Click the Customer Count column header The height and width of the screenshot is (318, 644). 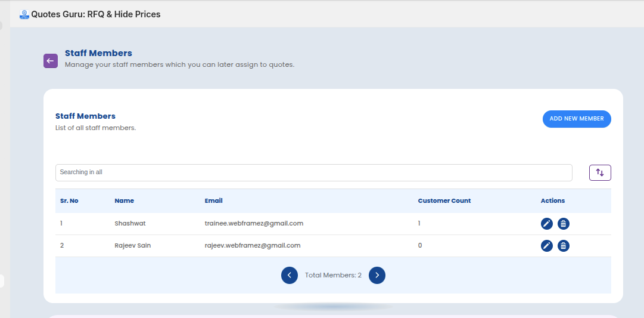tap(444, 201)
